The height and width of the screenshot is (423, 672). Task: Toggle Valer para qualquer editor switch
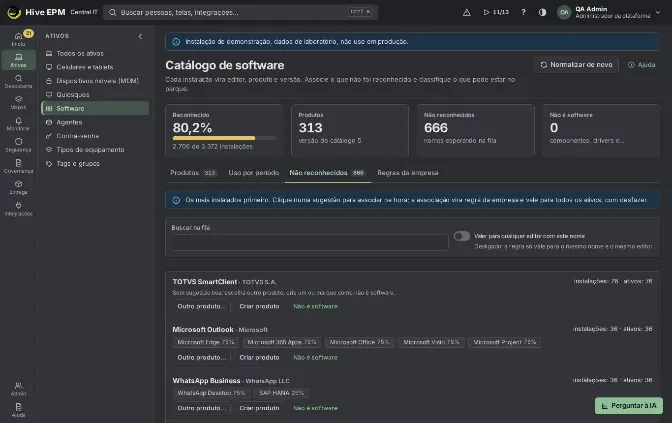(x=462, y=236)
